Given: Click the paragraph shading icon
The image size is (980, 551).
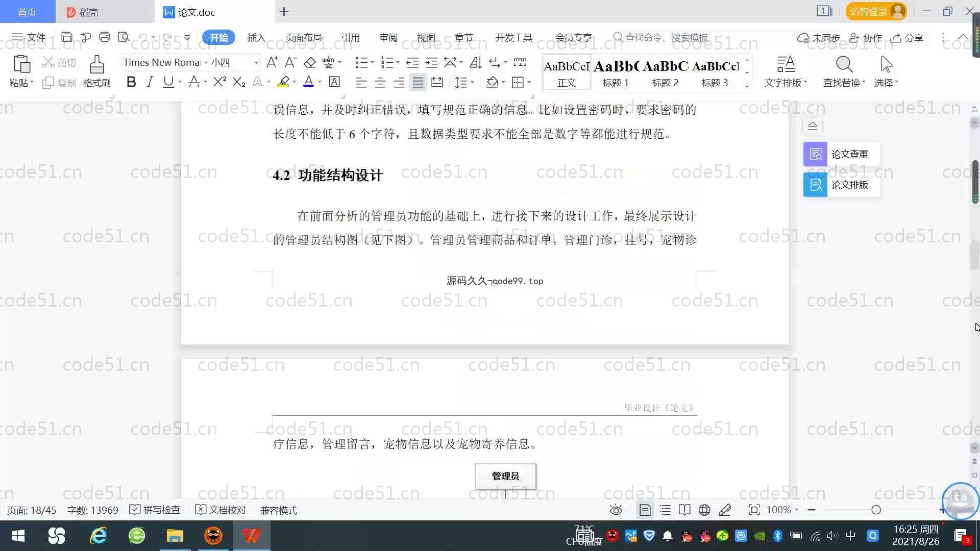Looking at the screenshot, I should (x=493, y=82).
